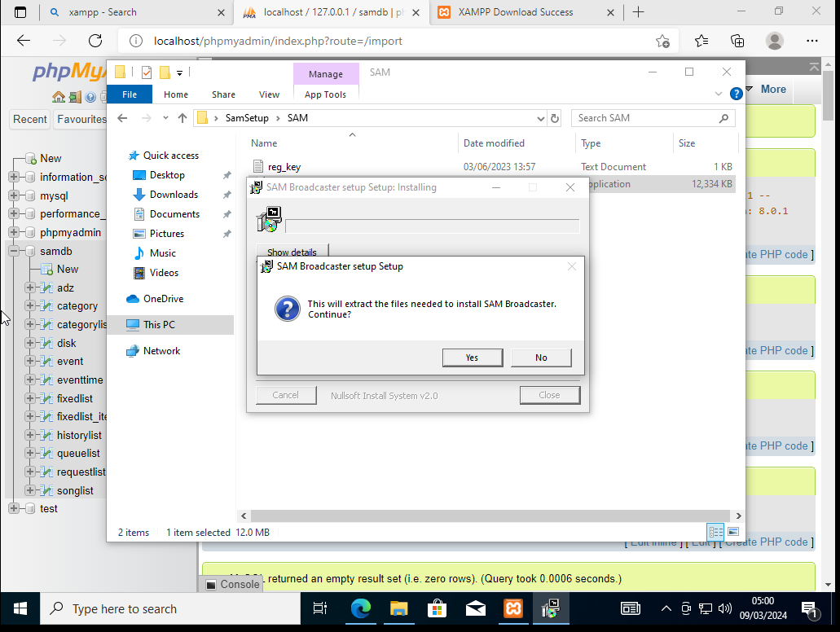Click the File Explorer help icon
This screenshot has width=840, height=632.
pyautogui.click(x=736, y=94)
